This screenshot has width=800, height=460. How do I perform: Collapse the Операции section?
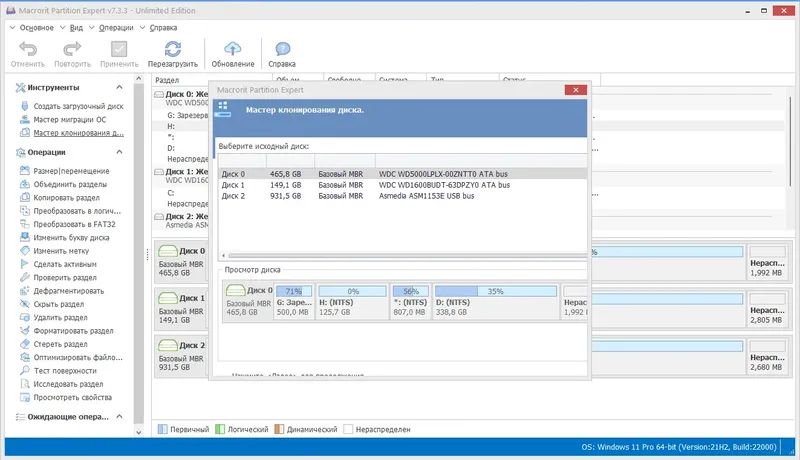pyautogui.click(x=119, y=152)
